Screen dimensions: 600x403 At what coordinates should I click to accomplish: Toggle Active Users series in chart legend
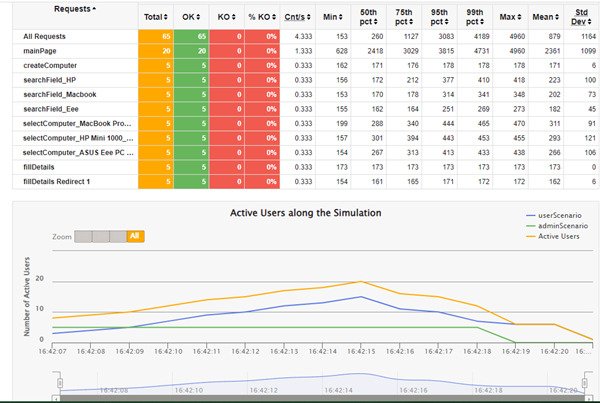point(553,237)
